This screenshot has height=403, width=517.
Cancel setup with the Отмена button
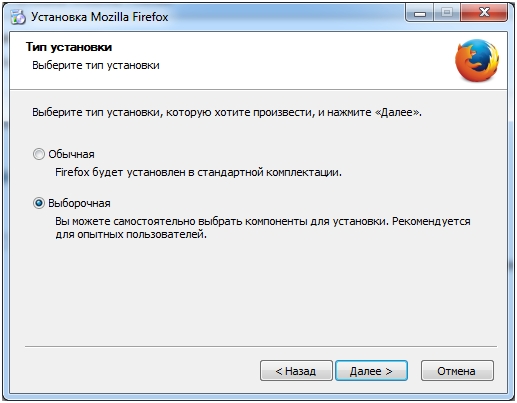tap(457, 370)
